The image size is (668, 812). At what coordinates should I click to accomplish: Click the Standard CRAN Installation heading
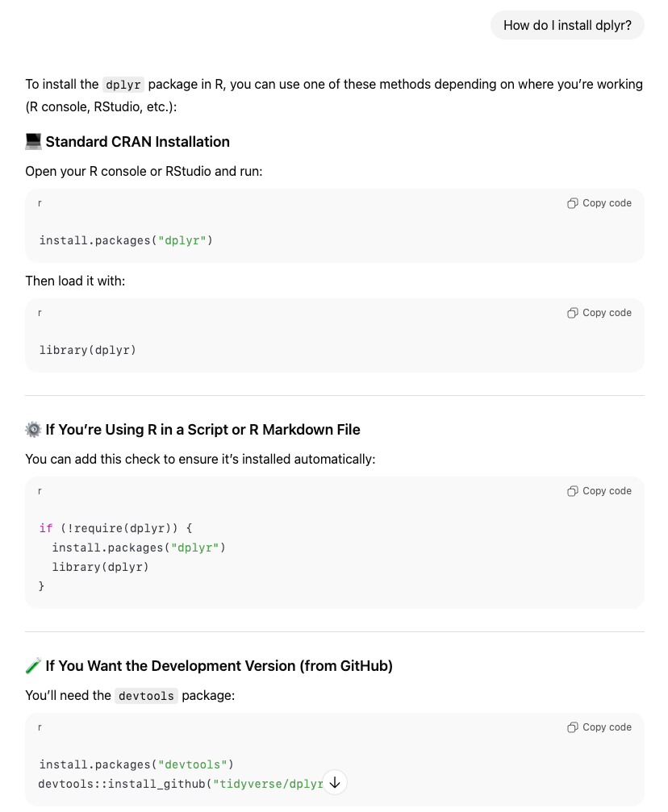pos(137,141)
